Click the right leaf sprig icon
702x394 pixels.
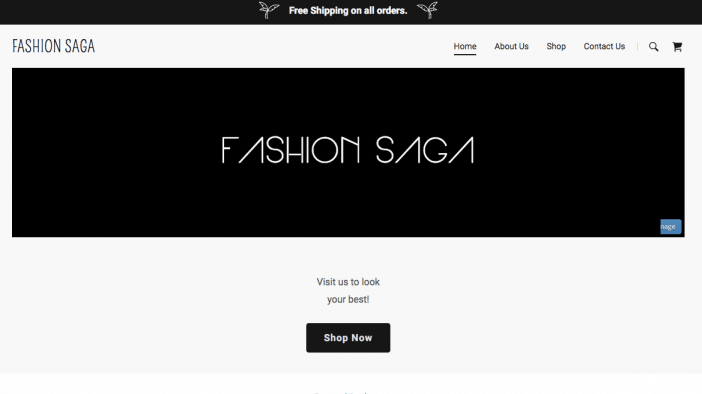(x=427, y=10)
